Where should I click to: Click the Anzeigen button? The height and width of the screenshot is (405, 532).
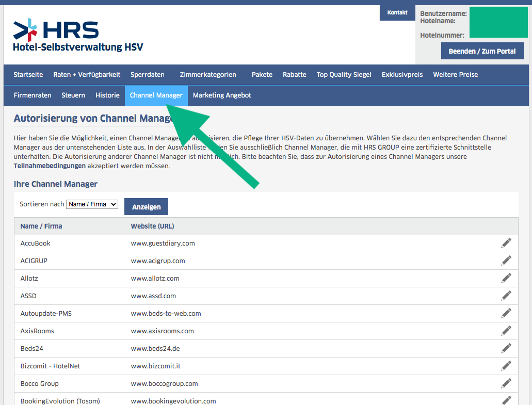pos(146,206)
